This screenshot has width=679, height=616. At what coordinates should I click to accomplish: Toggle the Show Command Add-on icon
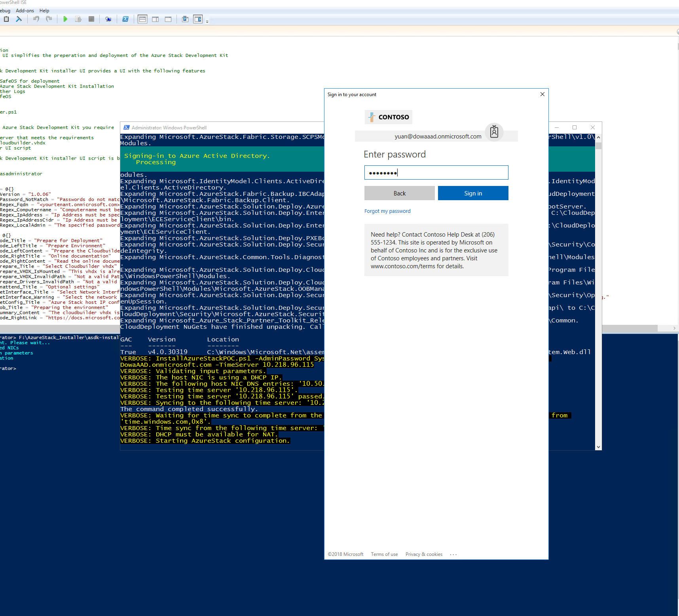click(198, 19)
